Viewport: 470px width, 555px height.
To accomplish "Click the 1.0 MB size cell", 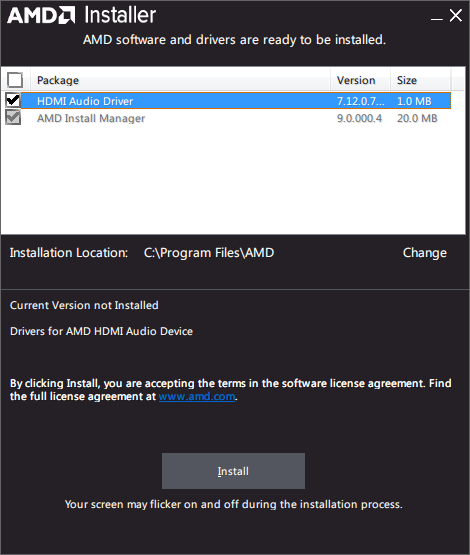I will 414,101.
